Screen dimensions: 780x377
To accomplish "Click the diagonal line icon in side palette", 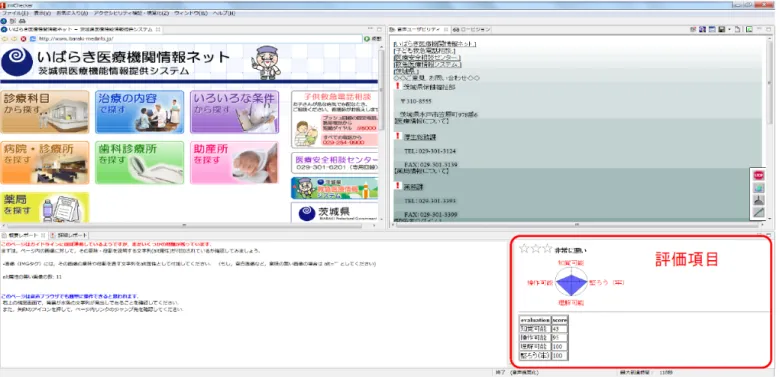I will pyautogui.click(x=758, y=213).
